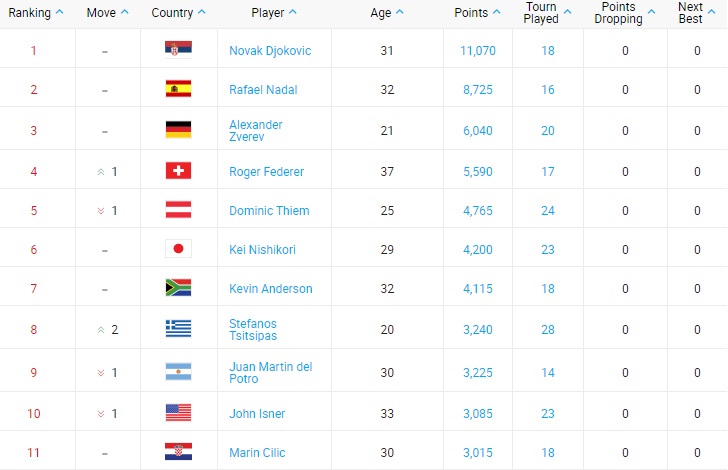Viewport: 728px width, 470px height.
Task: Click the Switzerland flag icon
Action: click(178, 170)
